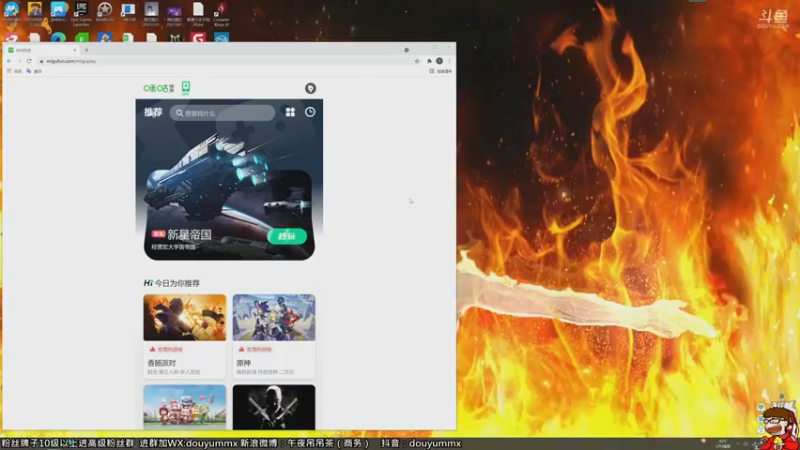The image size is (800, 450).
Task: Open the dark assassin game thumbnail
Action: coord(274,407)
